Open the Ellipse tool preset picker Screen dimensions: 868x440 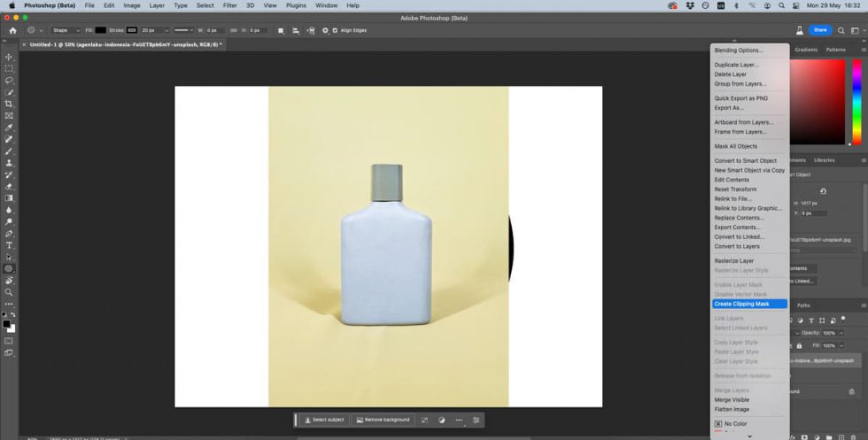point(34,30)
